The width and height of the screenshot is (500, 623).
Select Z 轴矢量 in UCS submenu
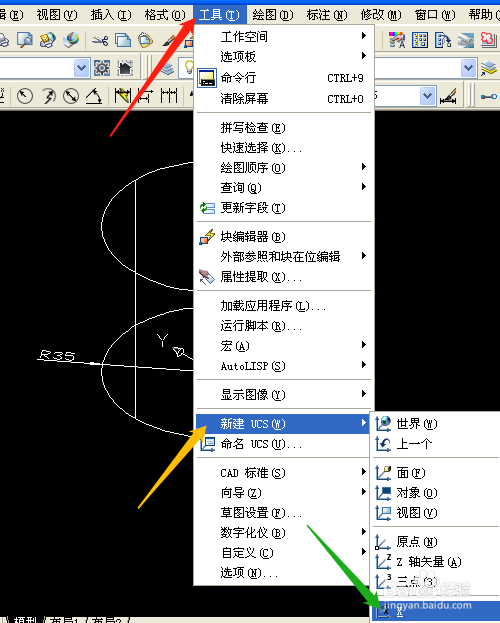click(436, 562)
